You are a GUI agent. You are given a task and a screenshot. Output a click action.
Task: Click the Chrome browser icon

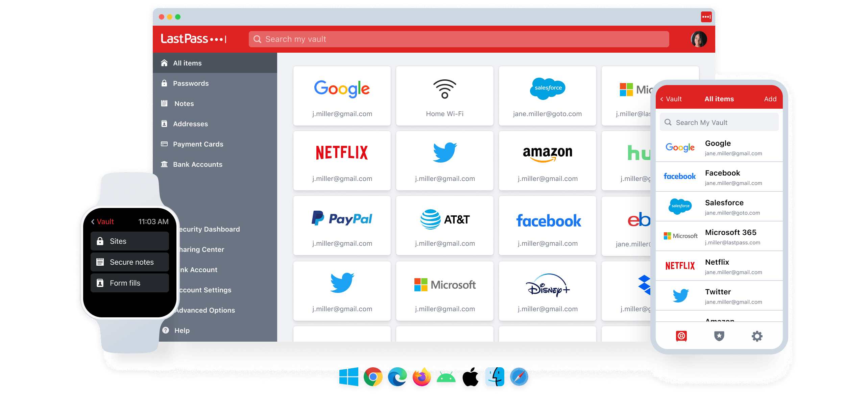373,377
